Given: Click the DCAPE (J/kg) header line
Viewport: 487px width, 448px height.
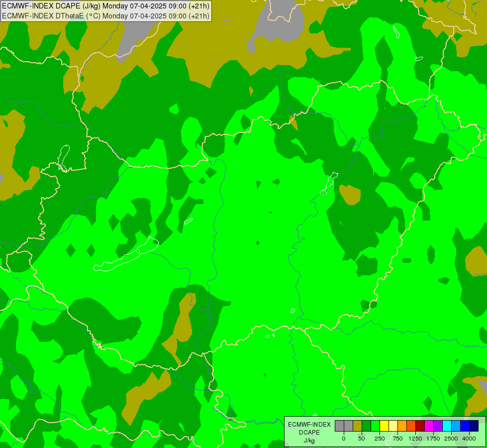Looking at the screenshot, I should (105, 6).
